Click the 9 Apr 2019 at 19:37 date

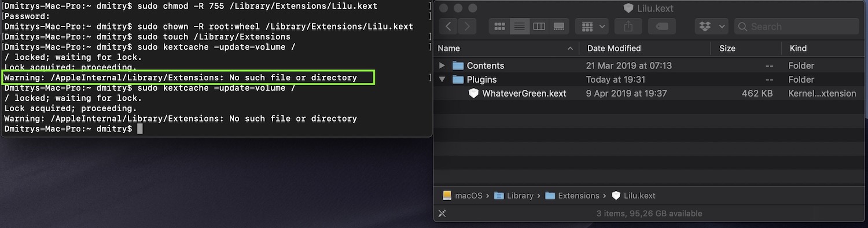(x=627, y=93)
